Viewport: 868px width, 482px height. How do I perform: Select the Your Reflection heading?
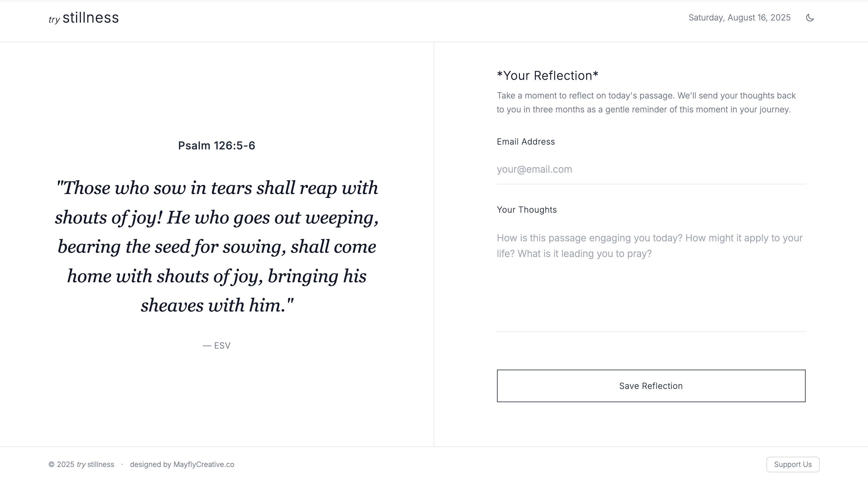[x=548, y=76]
